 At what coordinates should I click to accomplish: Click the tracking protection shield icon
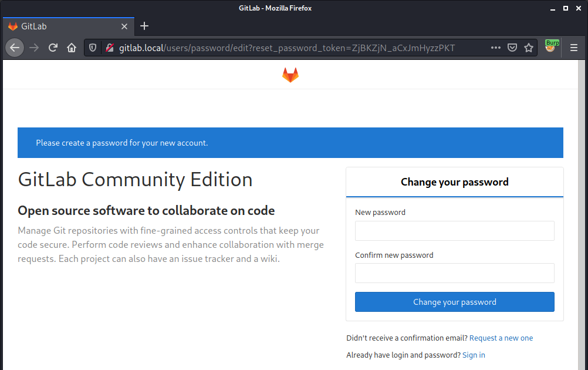(x=94, y=48)
